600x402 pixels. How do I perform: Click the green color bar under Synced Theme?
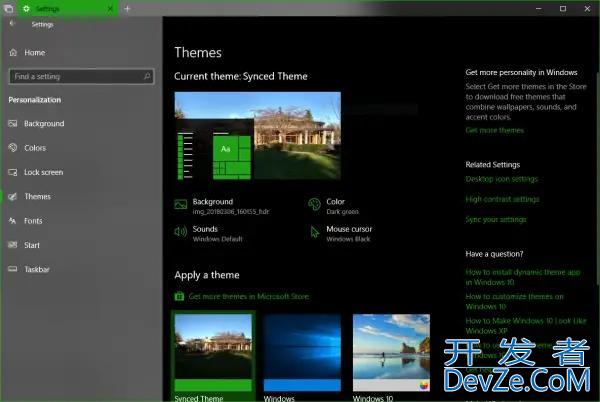(x=213, y=385)
